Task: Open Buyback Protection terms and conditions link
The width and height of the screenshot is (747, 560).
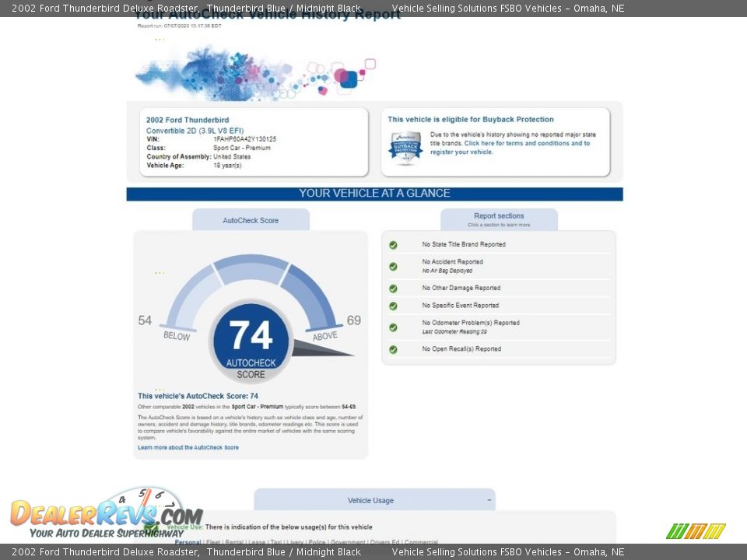Action: (x=510, y=148)
